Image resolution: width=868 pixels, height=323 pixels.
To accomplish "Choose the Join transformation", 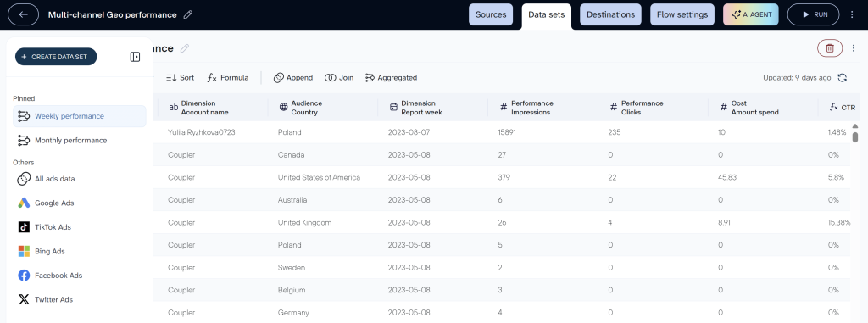I will [x=339, y=77].
